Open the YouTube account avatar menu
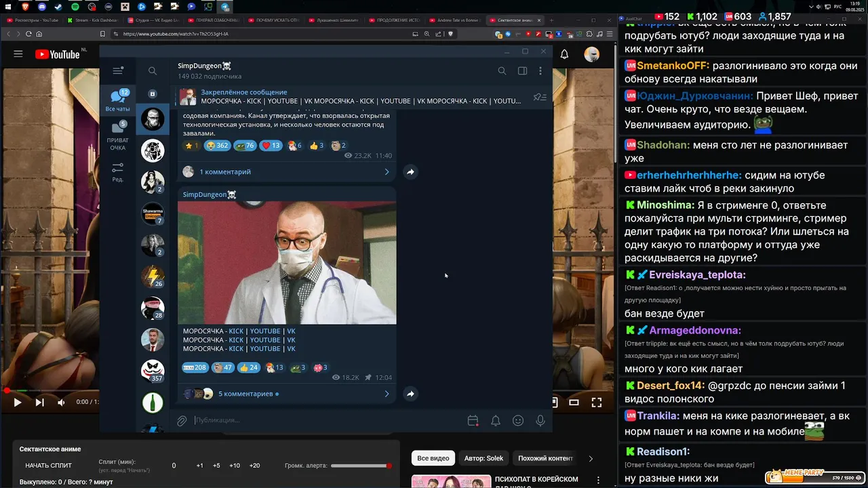This screenshot has width=868, height=488. [x=592, y=54]
